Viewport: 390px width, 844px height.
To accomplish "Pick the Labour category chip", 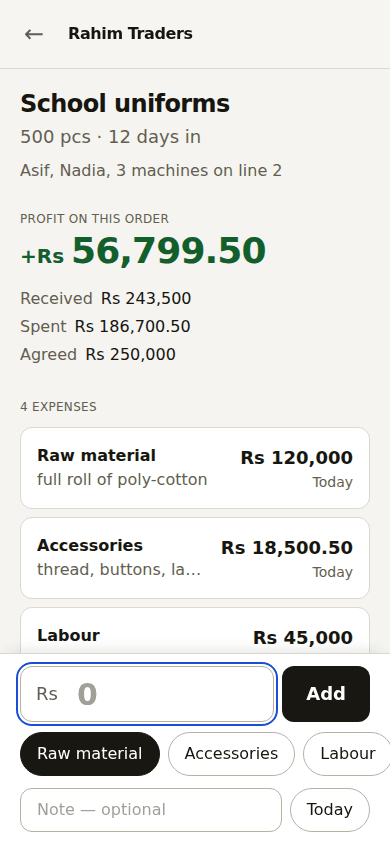I will point(348,754).
